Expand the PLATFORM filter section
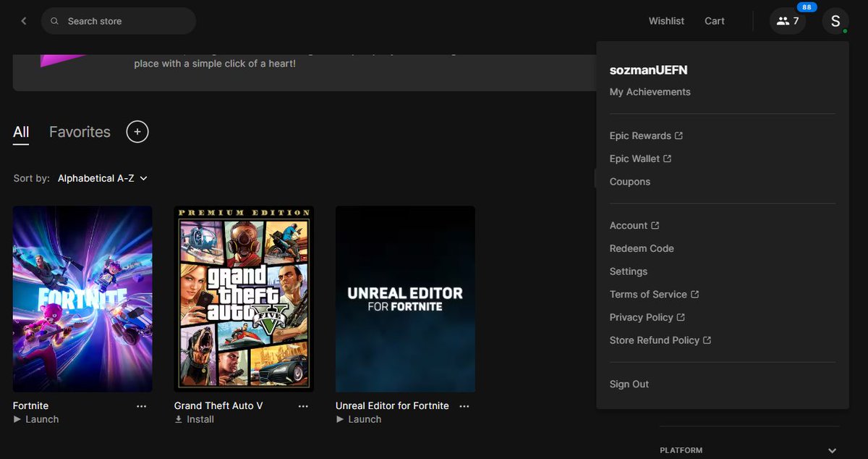 click(832, 450)
